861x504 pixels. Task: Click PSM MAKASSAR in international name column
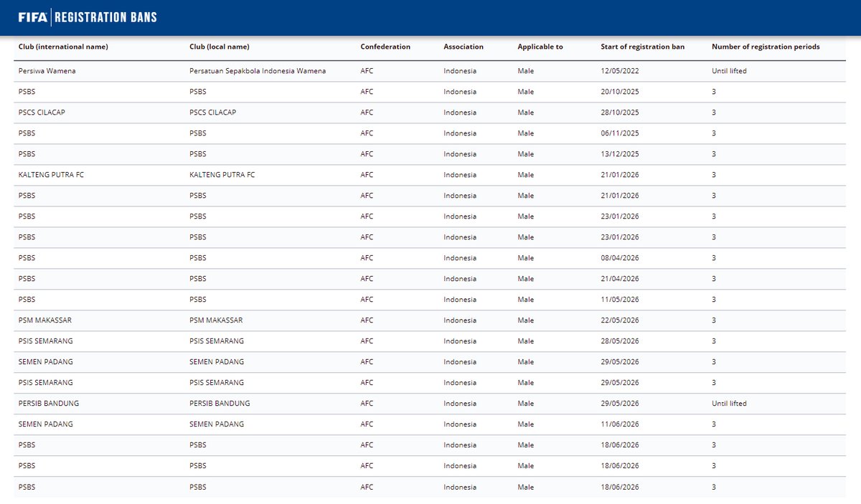coord(45,320)
